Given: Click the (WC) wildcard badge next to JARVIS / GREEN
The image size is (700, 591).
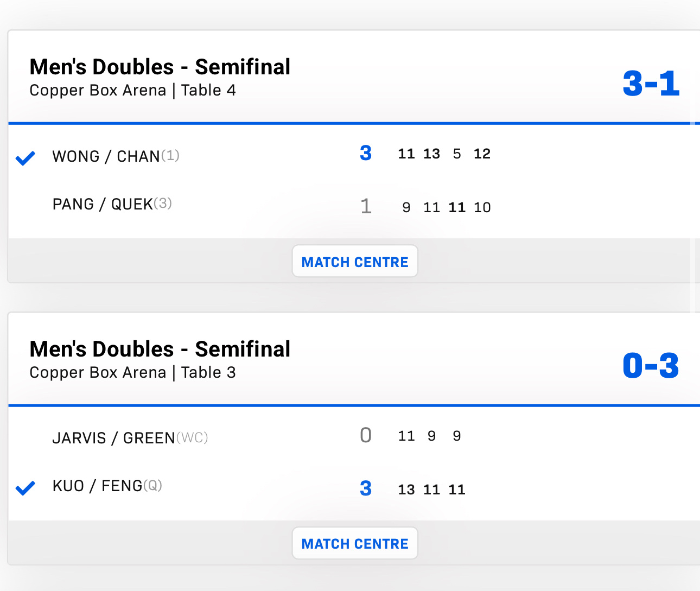Looking at the screenshot, I should 192,437.
